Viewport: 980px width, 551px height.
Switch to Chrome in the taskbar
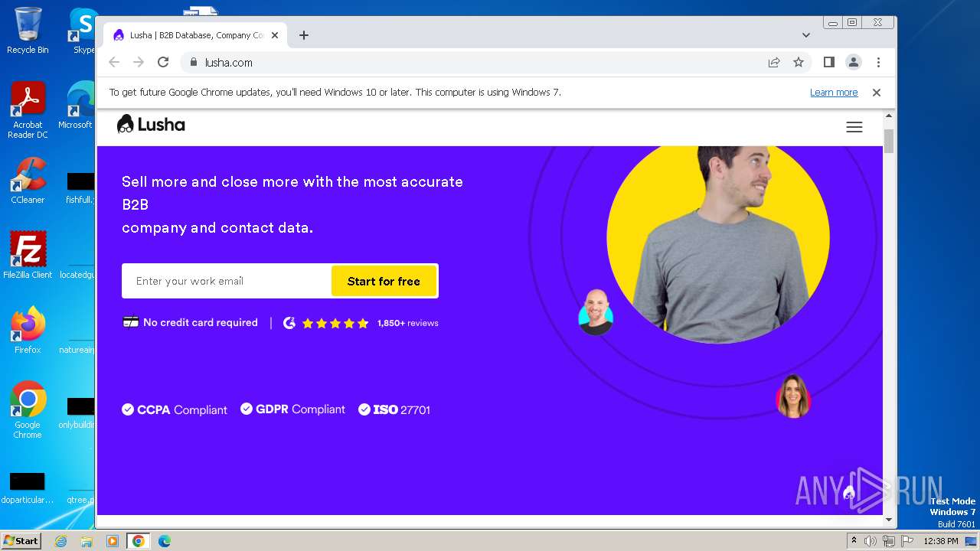tap(138, 541)
